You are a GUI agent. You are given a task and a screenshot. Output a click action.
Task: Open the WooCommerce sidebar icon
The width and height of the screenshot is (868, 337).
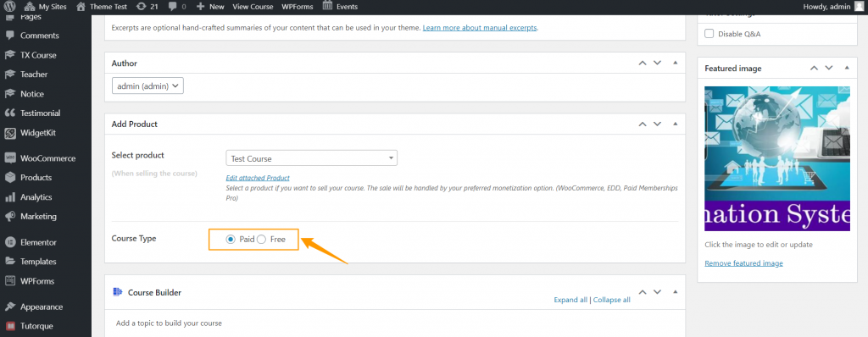10,158
